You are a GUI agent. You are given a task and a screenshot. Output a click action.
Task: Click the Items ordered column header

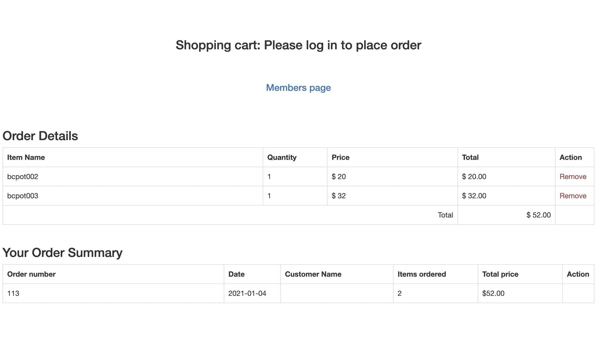click(422, 274)
